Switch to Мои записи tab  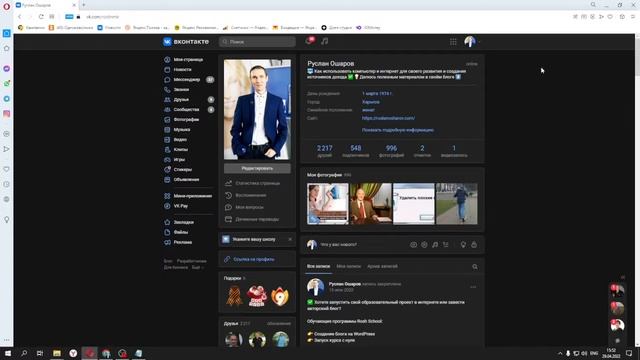tap(349, 266)
